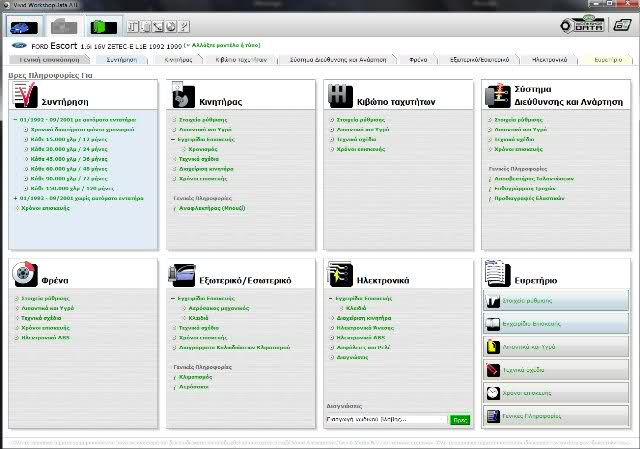The height and width of the screenshot is (449, 640).
Task: Click the Συντήρηση maintenance checklist icon
Action: coord(25,96)
